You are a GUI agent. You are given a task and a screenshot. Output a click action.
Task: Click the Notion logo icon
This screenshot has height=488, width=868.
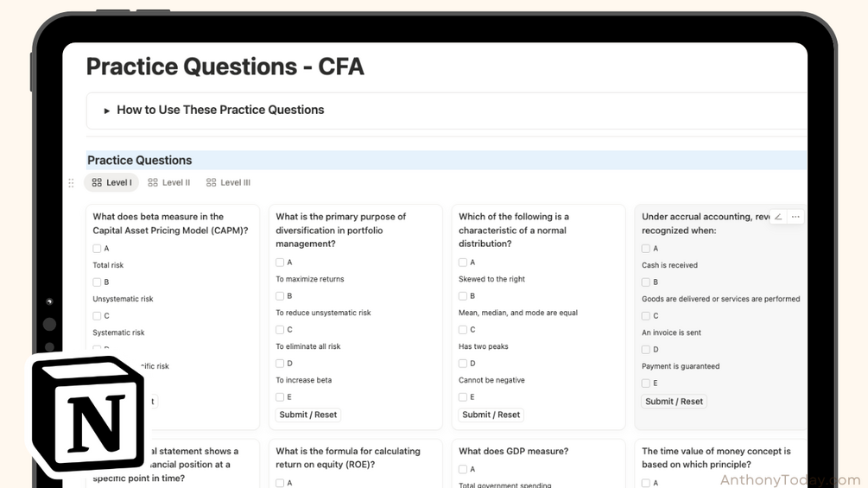click(87, 415)
